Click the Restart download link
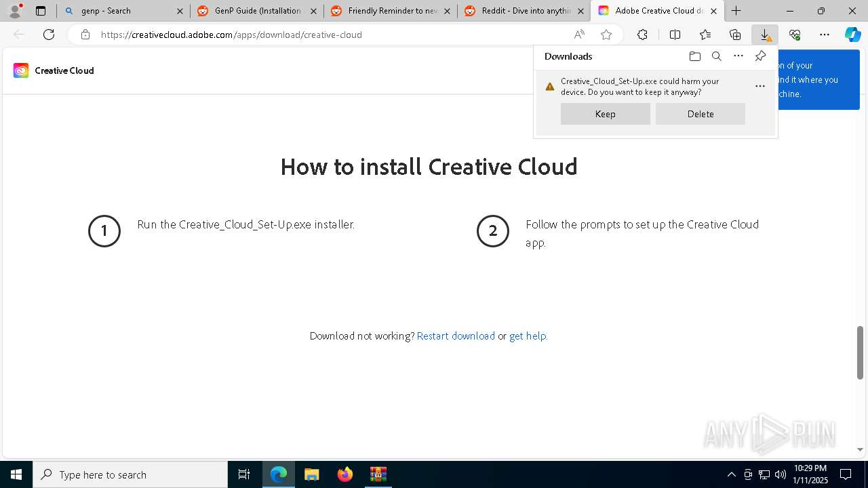 click(x=456, y=336)
